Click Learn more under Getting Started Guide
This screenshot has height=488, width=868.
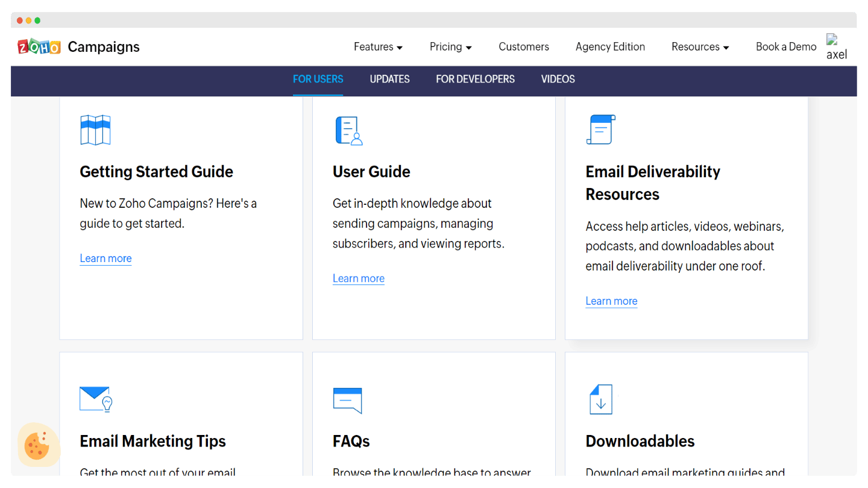pyautogui.click(x=105, y=258)
